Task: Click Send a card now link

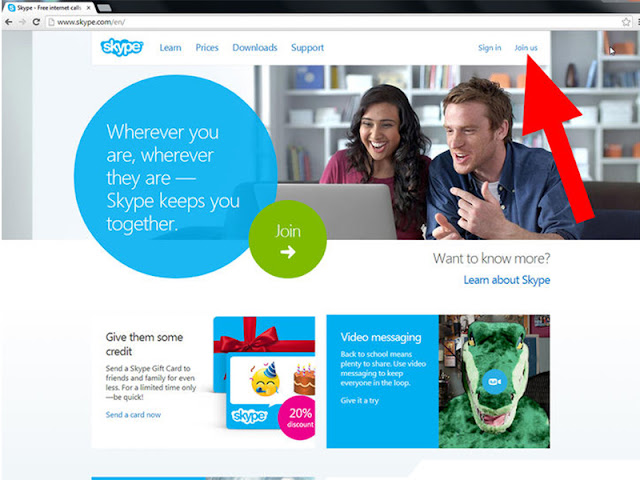Action: click(x=133, y=415)
